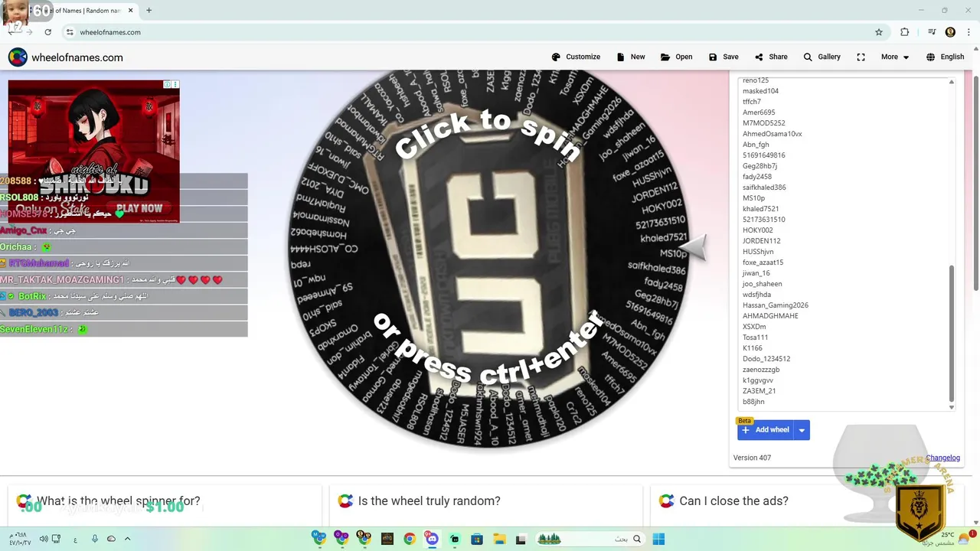Change language from English
980x551 pixels.
coord(945,57)
